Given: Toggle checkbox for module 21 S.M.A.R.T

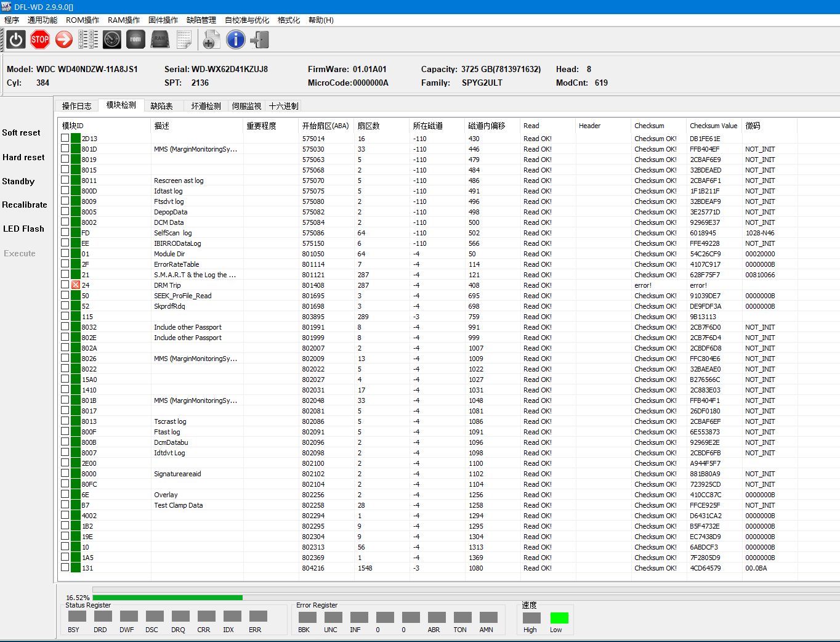Looking at the screenshot, I should (65, 274).
